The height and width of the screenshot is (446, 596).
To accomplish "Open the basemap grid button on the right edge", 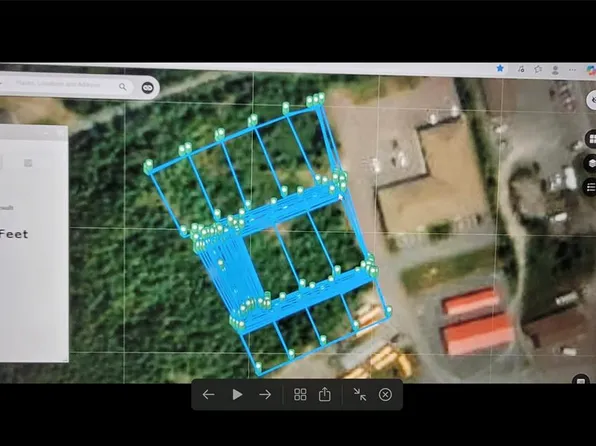I will coord(591,140).
